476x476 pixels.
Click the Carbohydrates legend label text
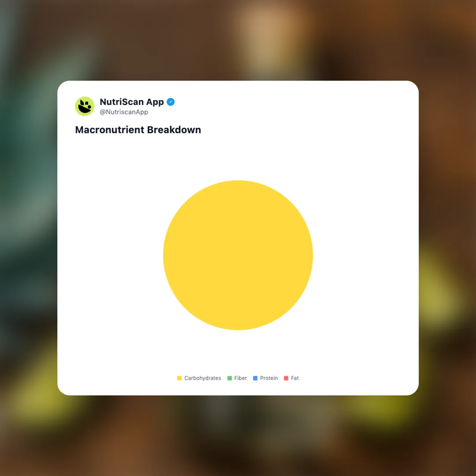[202, 378]
